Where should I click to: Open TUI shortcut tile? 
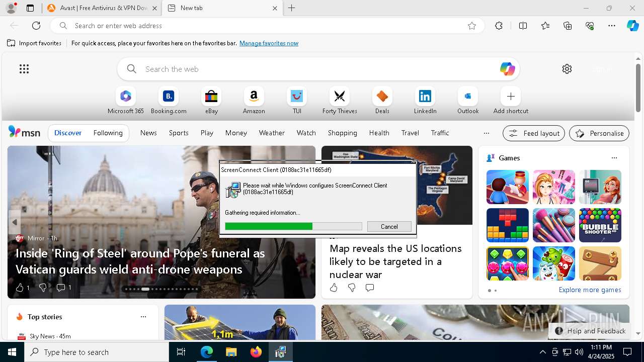click(297, 101)
